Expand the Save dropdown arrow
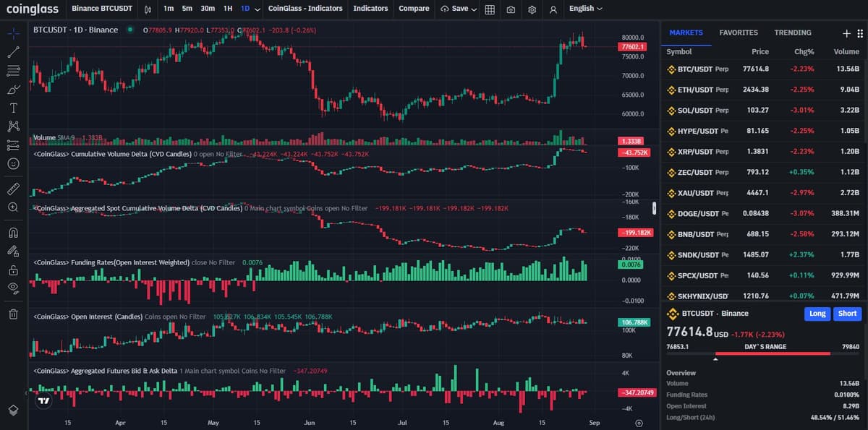This screenshot has height=430, width=868. (x=474, y=9)
